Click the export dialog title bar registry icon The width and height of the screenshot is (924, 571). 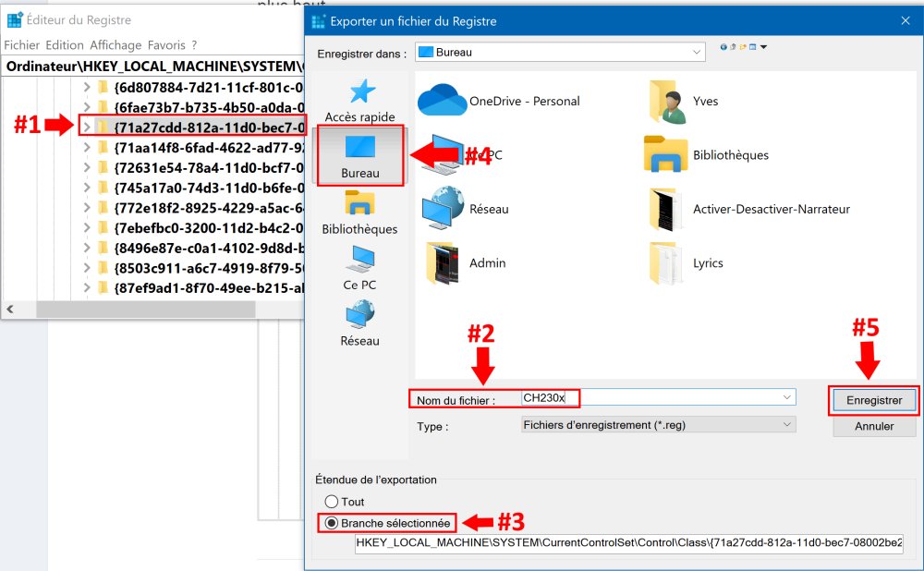click(318, 22)
